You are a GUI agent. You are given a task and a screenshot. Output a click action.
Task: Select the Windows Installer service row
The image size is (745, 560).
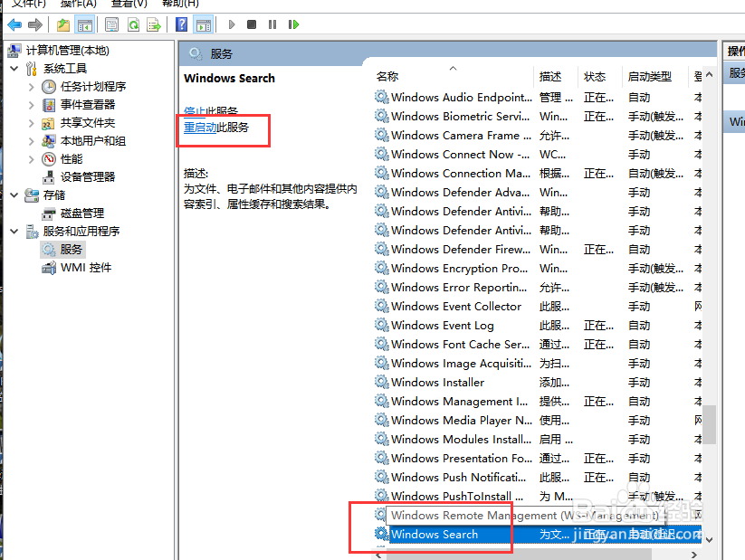click(537, 383)
